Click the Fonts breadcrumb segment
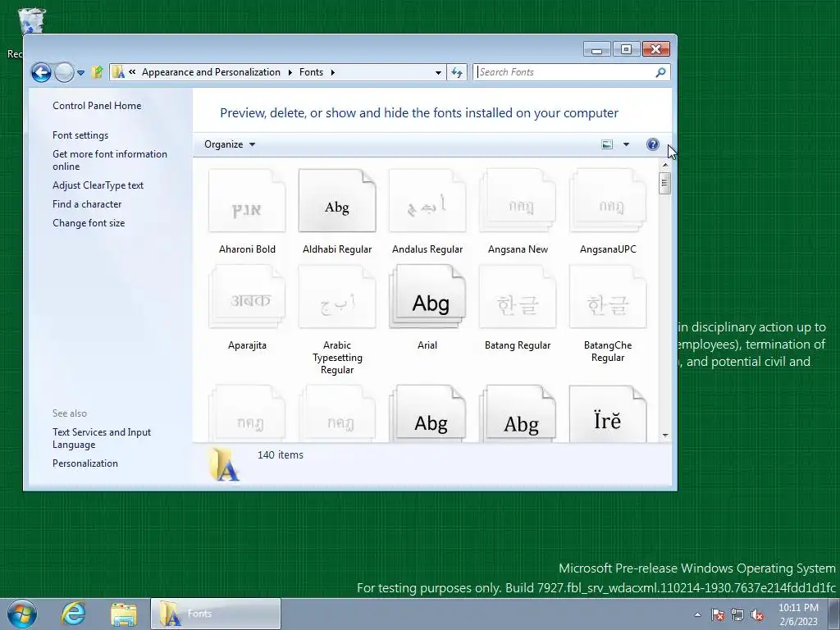The width and height of the screenshot is (840, 630). (311, 72)
